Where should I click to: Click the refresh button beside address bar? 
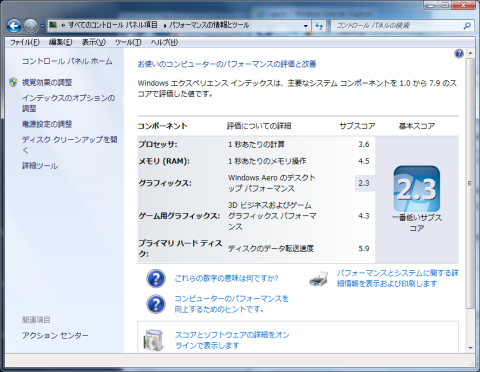coord(319,26)
